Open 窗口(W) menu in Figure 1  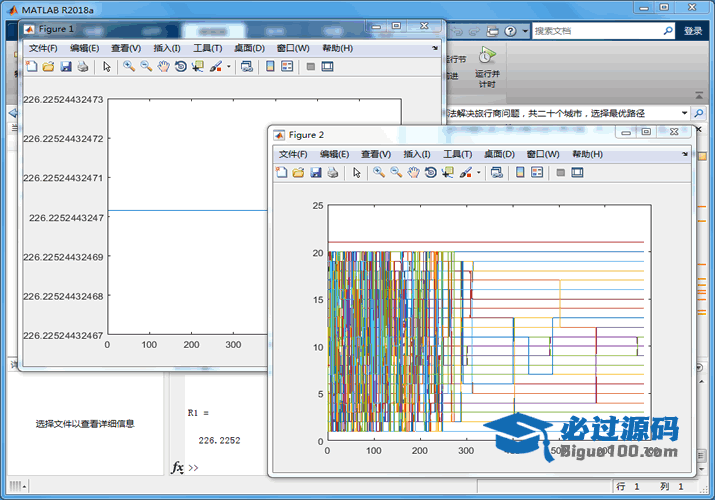click(x=293, y=48)
